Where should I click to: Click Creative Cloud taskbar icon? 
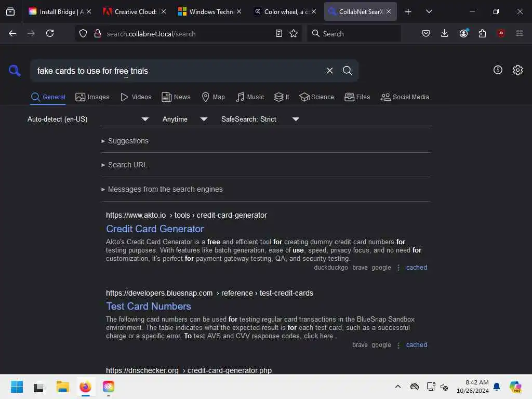point(109,387)
